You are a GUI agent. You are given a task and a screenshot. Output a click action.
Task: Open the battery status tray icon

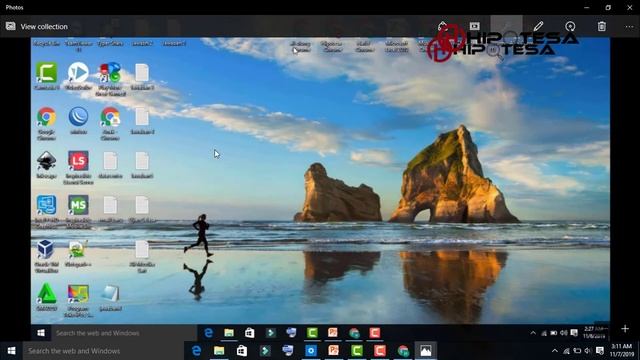tap(577, 351)
